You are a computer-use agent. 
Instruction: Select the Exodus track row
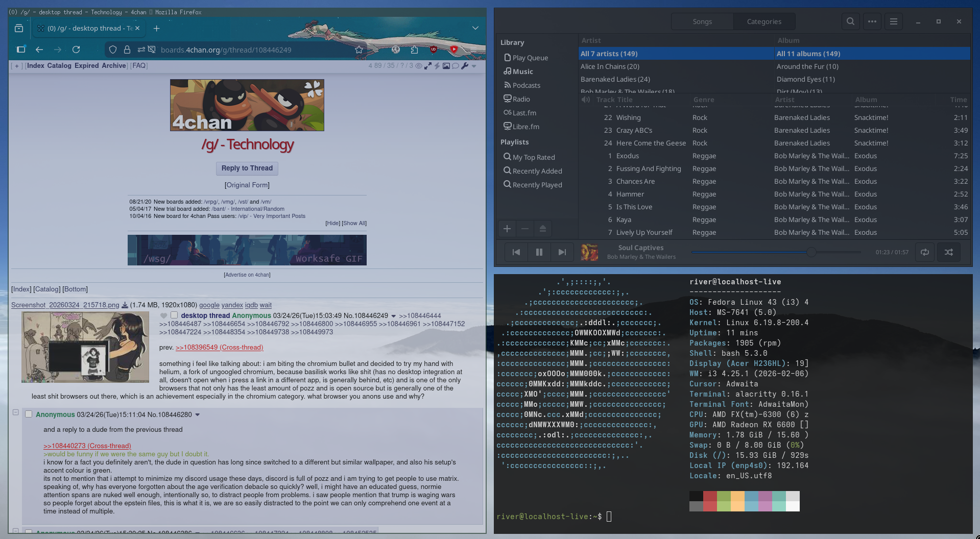point(774,156)
